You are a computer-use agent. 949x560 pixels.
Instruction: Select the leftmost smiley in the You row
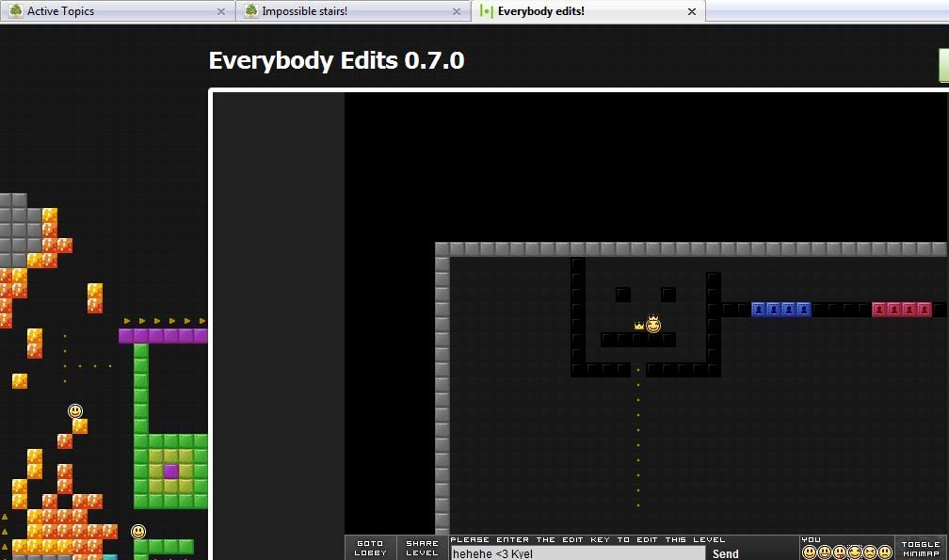(810, 552)
